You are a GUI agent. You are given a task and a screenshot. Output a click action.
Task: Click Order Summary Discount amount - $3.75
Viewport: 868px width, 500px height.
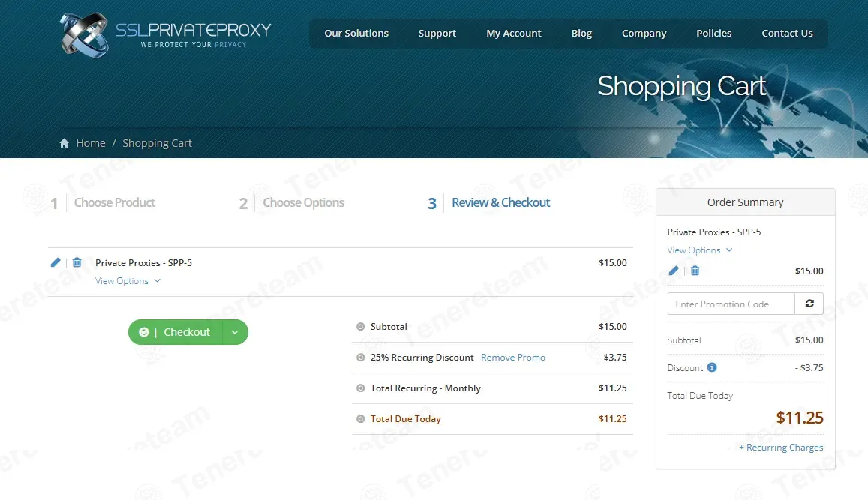(809, 368)
